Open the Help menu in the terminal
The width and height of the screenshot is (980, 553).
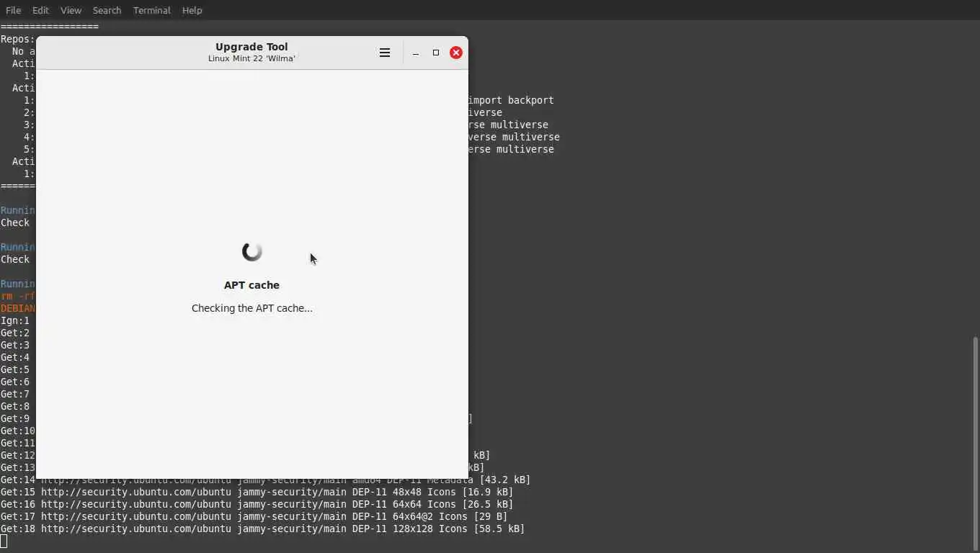192,10
